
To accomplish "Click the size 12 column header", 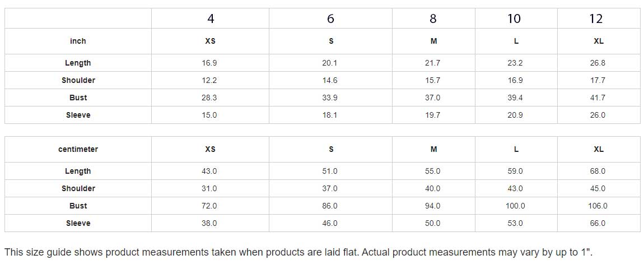I will 596,18.
